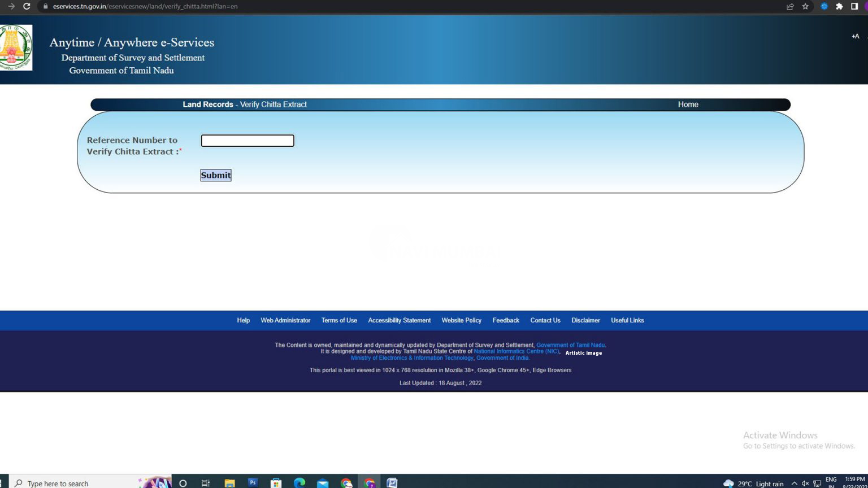Expand hidden system tray icons

794,483
